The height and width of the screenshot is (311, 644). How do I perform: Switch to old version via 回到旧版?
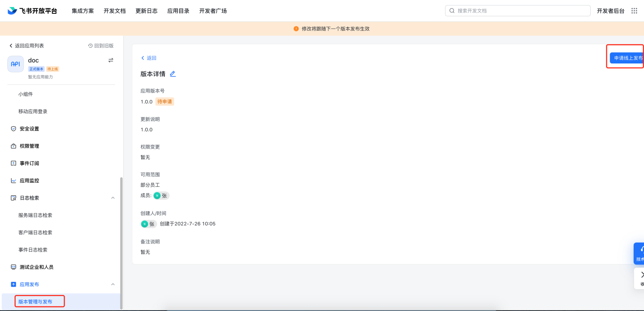101,46
